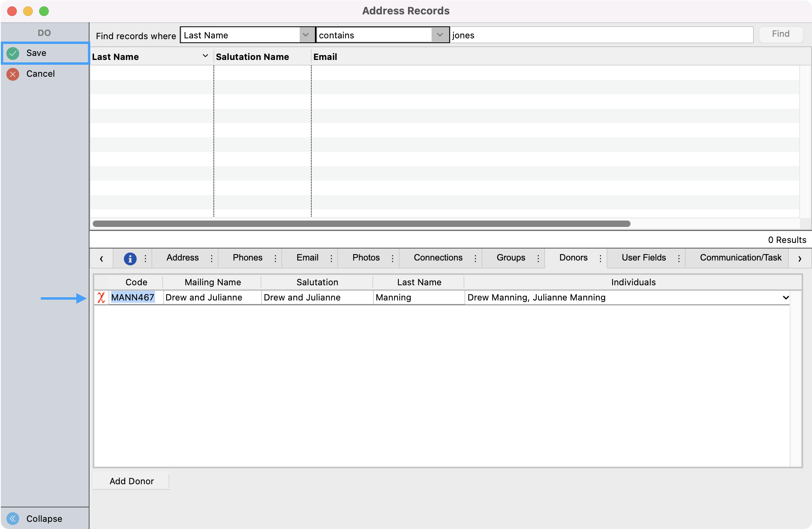This screenshot has width=812, height=529.
Task: Open the 'contains' condition dropdown
Action: coord(440,35)
